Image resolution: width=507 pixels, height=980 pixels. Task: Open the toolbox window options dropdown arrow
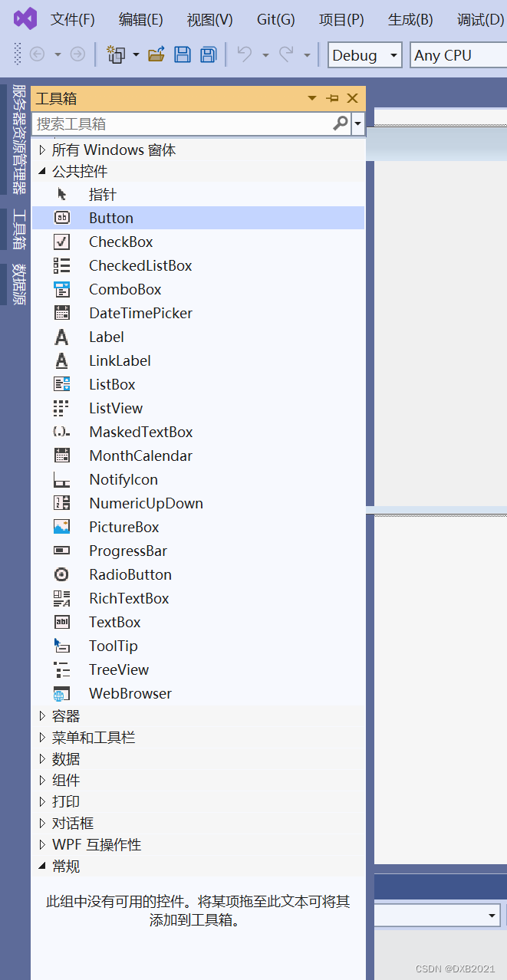click(x=312, y=98)
